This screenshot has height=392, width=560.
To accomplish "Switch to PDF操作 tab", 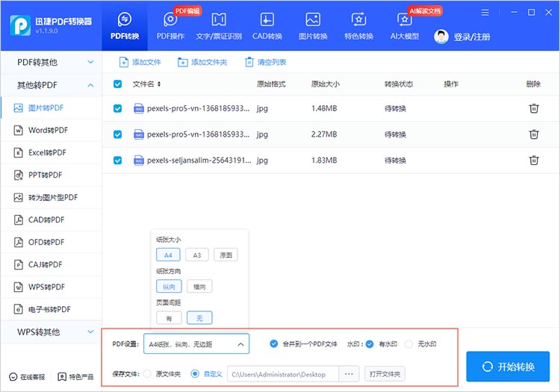I will 170,25.
